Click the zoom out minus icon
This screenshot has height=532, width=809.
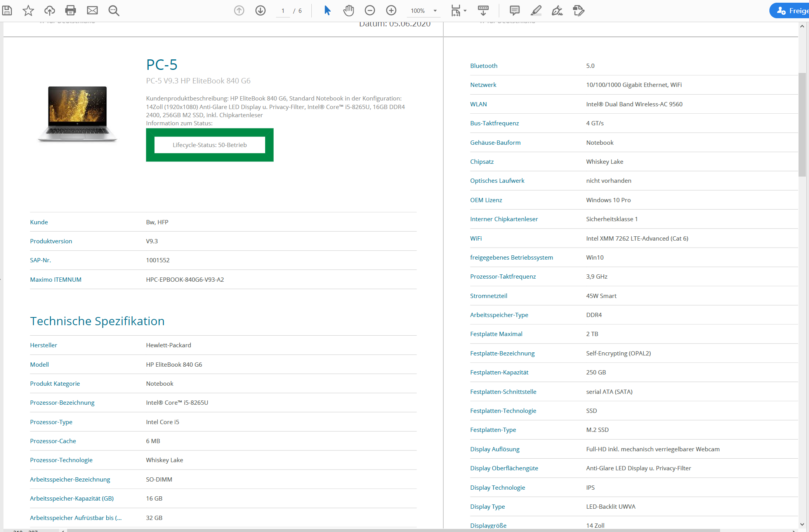pyautogui.click(x=370, y=10)
